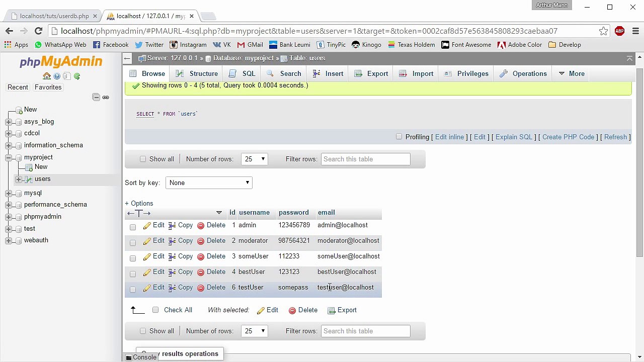Image resolution: width=644 pixels, height=362 pixels.
Task: Collapse all tree items with minus icon
Action: 96,97
